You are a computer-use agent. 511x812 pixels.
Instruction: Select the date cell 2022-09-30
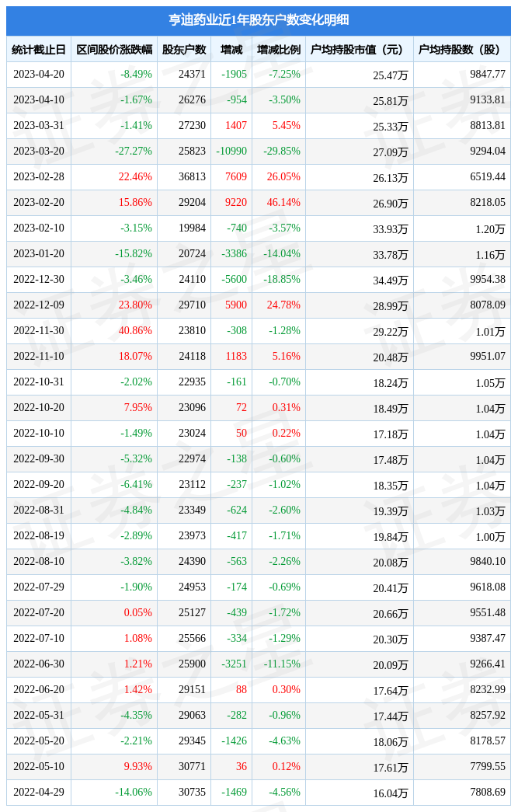[39, 458]
